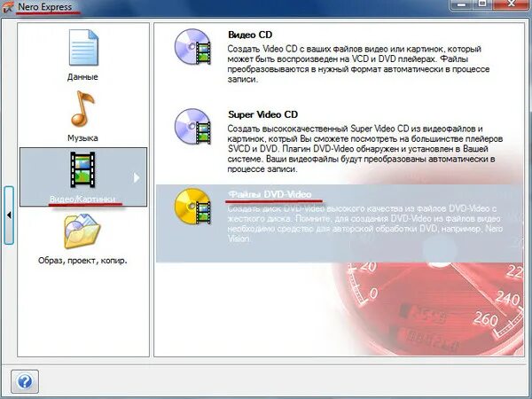532x399 pixels.
Task: Click the Super Video CD disc icon
Action: [x=192, y=127]
